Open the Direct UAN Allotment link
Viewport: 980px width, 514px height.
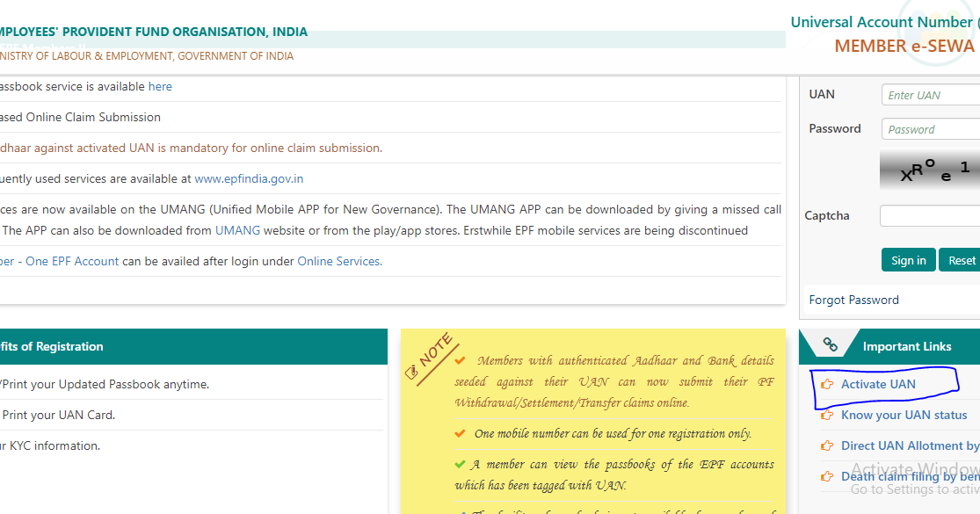coord(910,445)
